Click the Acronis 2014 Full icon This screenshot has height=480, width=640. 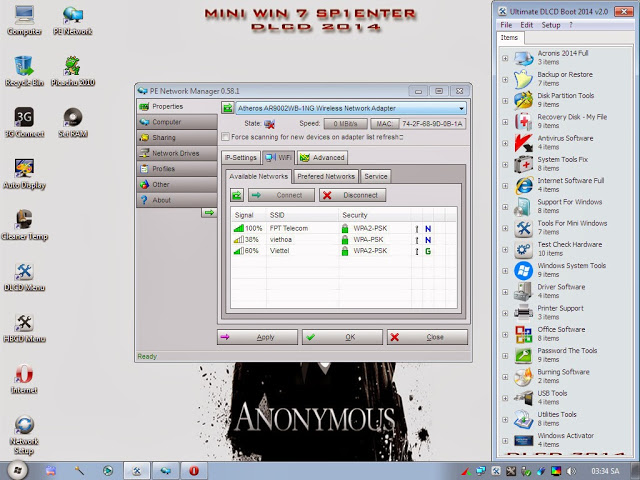[524, 58]
